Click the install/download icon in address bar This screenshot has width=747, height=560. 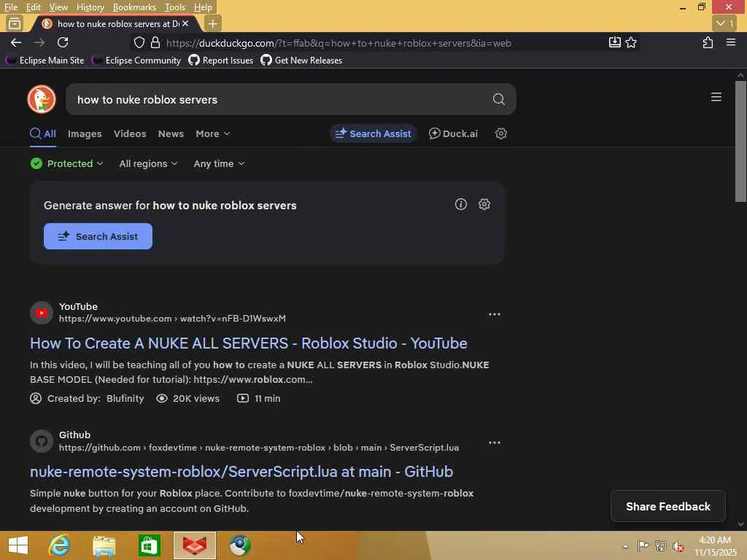pyautogui.click(x=614, y=42)
